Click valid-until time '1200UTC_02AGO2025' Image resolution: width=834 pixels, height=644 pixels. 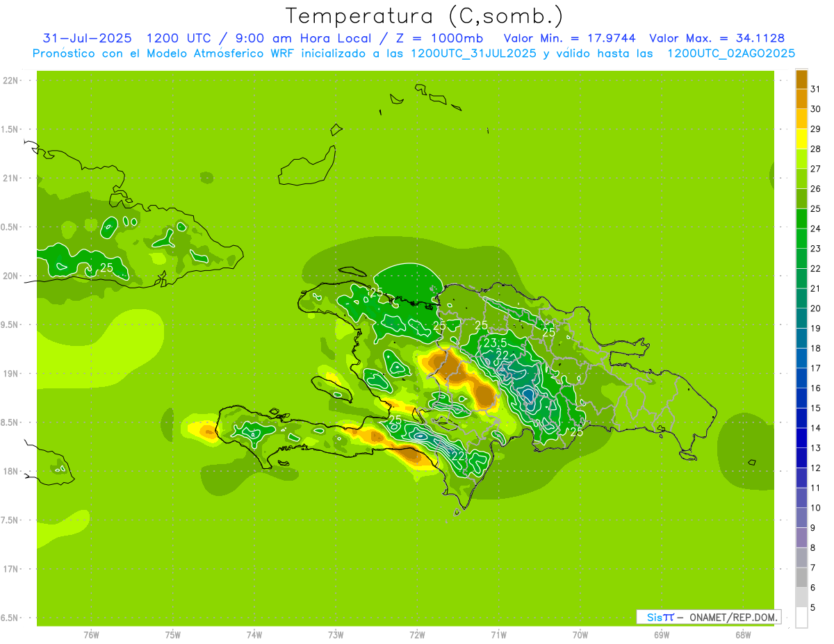click(731, 53)
